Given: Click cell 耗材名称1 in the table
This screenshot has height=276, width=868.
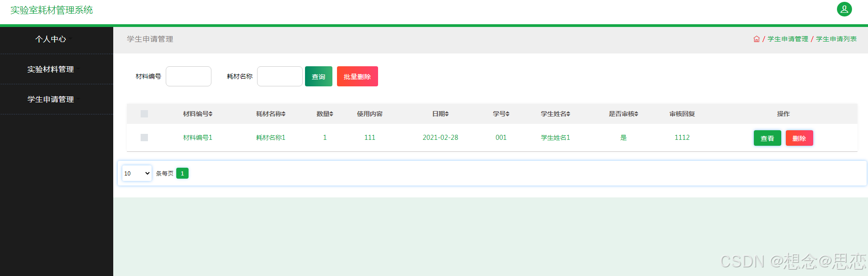Looking at the screenshot, I should pos(271,138).
